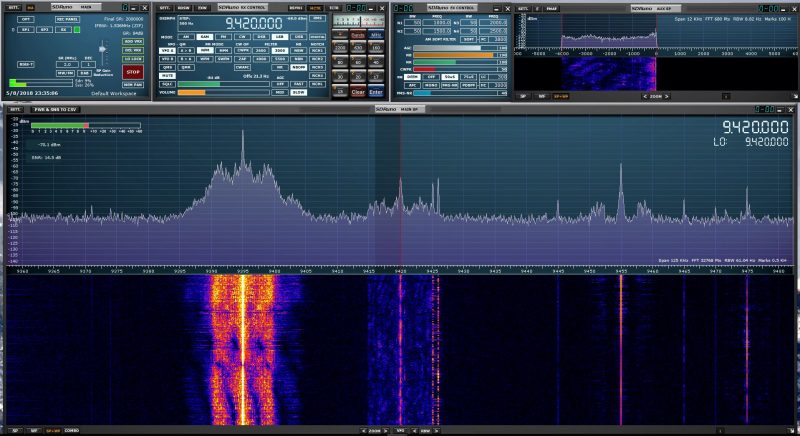This screenshot has width=800, height=436.
Task: Toggle the NBOFF noise blanker button
Action: (x=298, y=67)
